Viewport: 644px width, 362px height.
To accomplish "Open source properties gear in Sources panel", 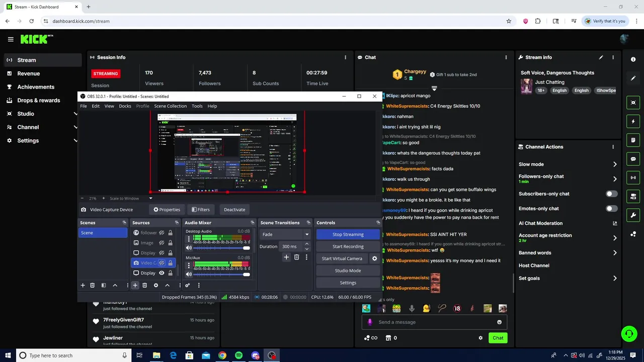I will [156, 285].
